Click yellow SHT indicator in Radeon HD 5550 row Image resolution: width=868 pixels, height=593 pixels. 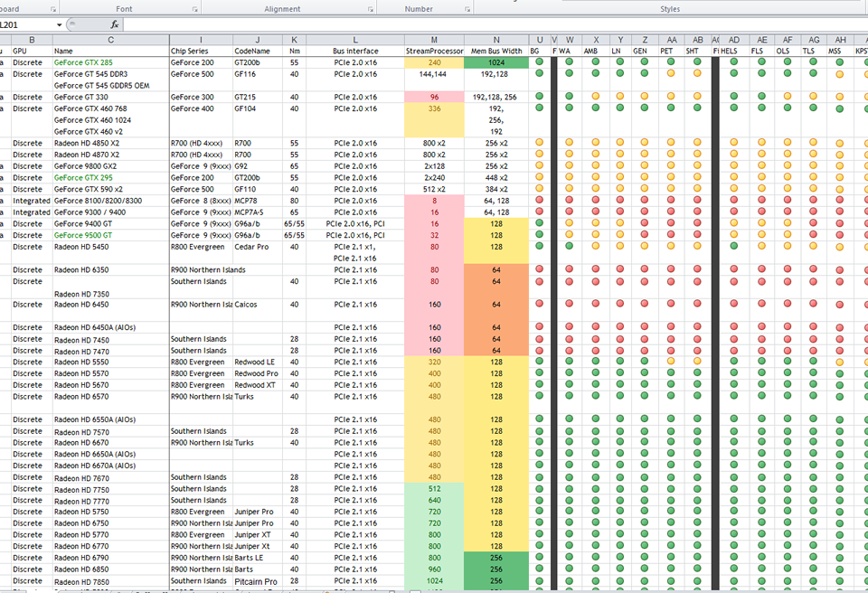[x=697, y=361]
